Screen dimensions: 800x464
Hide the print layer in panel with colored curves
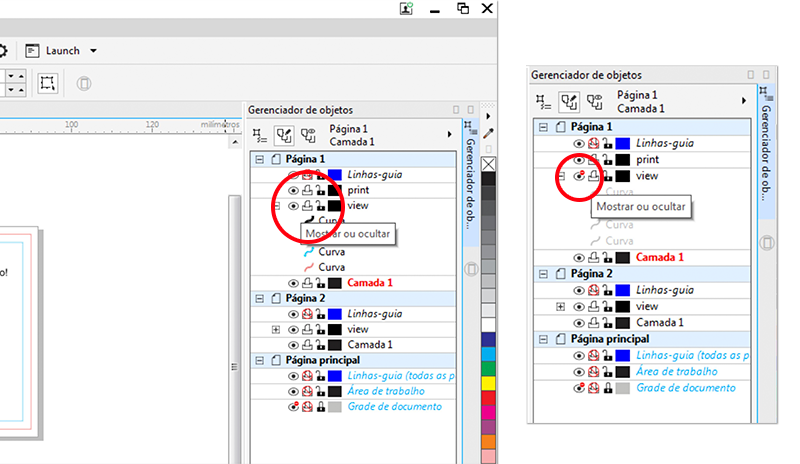tap(293, 190)
